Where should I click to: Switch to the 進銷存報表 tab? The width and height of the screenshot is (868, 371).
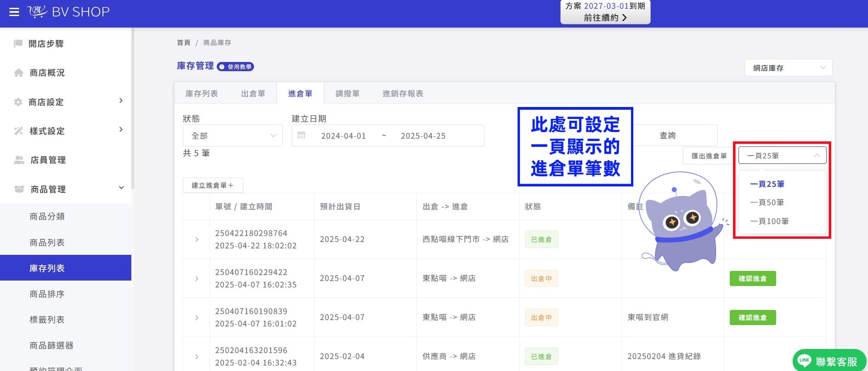[x=403, y=93]
